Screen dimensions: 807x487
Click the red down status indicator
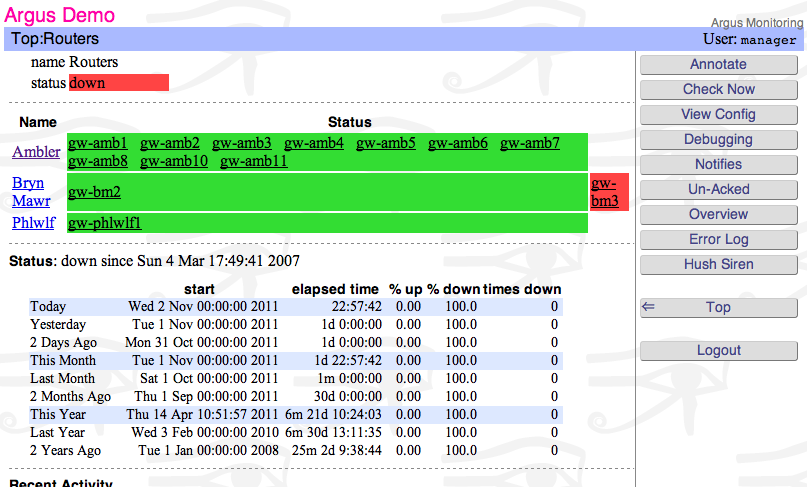[118, 83]
